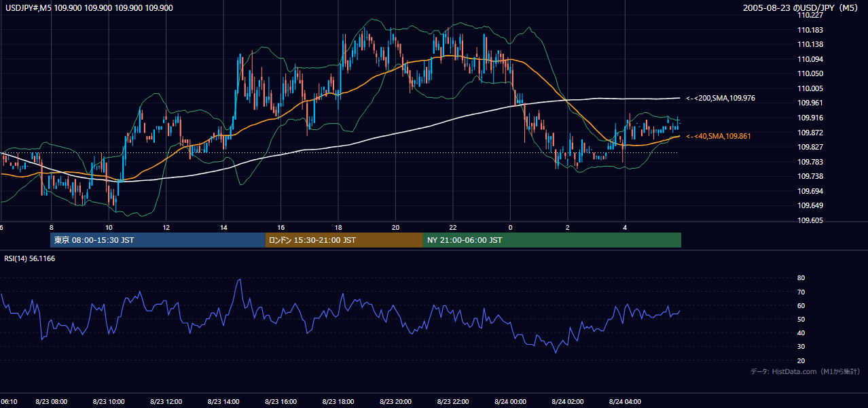Click hour tick 0 below the price chart
Screen dimensions: 868x408
[510, 227]
